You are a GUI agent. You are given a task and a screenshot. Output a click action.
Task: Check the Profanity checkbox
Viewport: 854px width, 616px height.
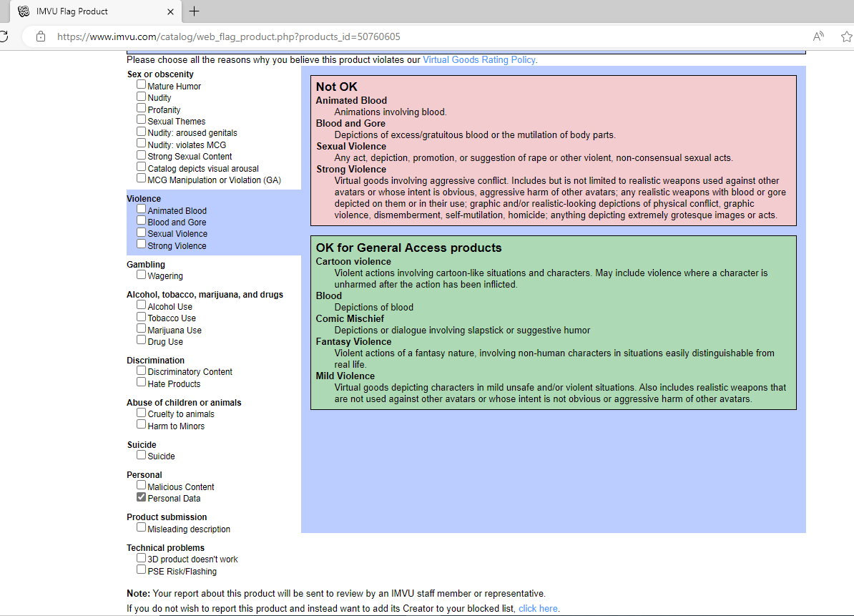[x=141, y=108]
